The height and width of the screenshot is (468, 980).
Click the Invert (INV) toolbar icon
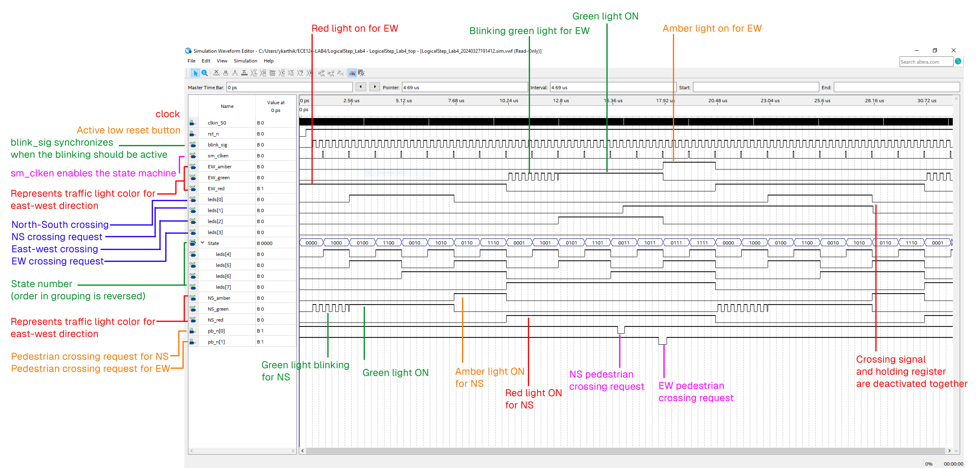272,73
